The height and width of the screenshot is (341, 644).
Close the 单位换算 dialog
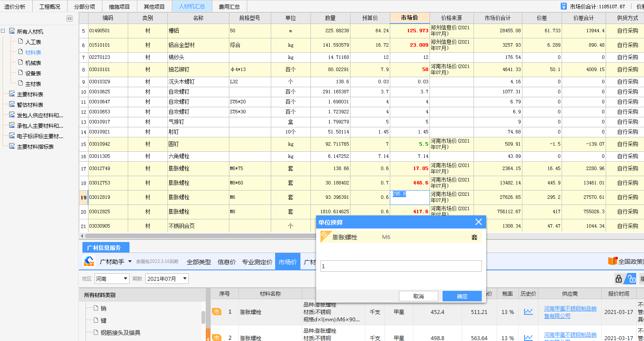point(478,222)
